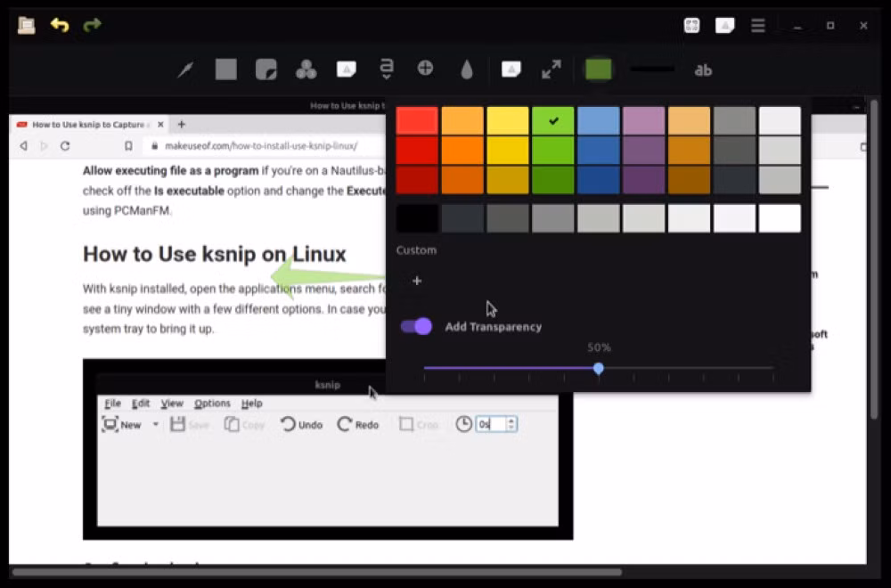891x588 pixels.
Task: Open the Help menu in the ksnip image
Action: tap(252, 404)
